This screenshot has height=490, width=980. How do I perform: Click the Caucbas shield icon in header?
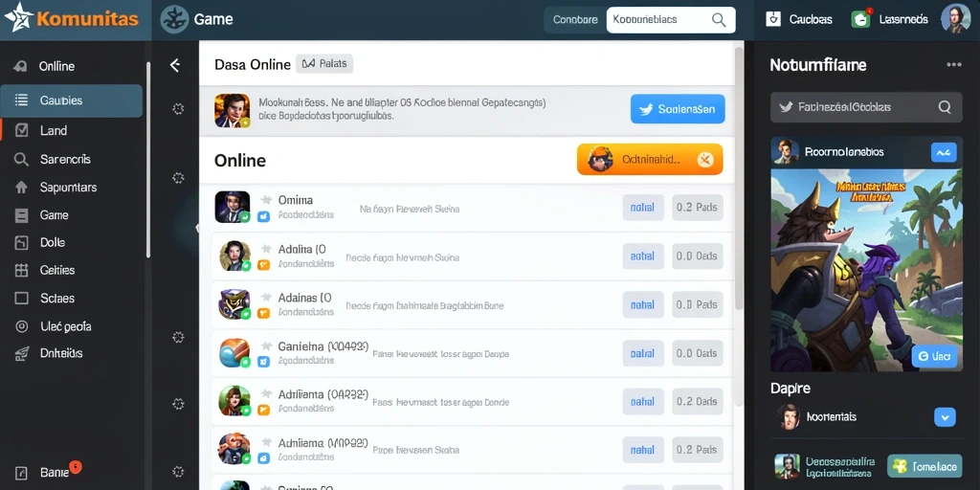[773, 19]
